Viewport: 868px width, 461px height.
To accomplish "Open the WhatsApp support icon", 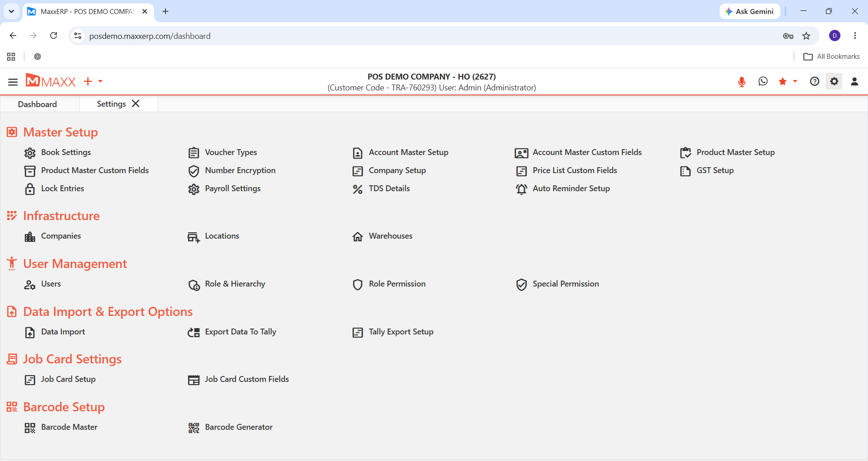I will [x=763, y=81].
